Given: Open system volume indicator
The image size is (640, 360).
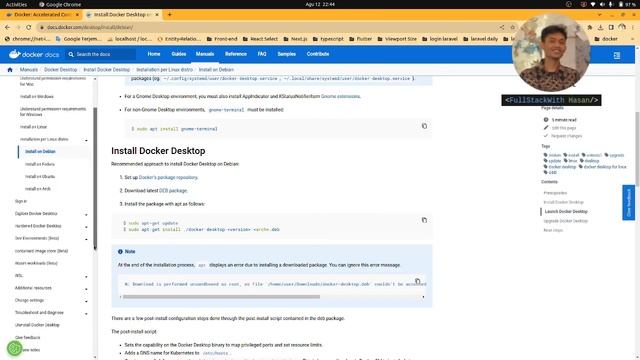Looking at the screenshot, I should (602, 4).
